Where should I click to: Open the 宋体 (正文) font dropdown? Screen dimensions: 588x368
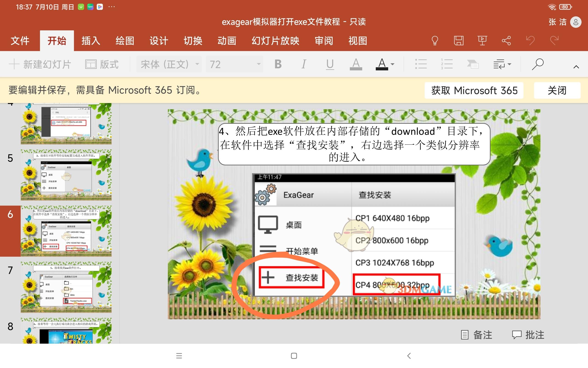coord(169,64)
